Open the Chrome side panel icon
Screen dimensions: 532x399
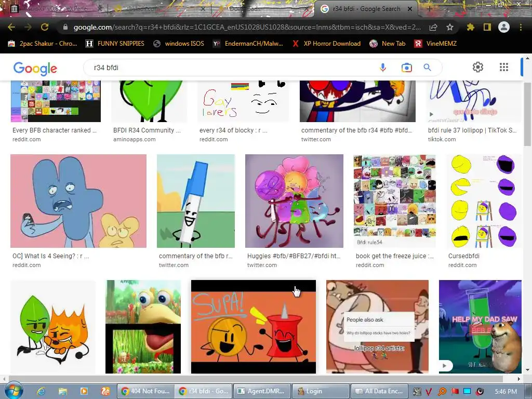487,27
